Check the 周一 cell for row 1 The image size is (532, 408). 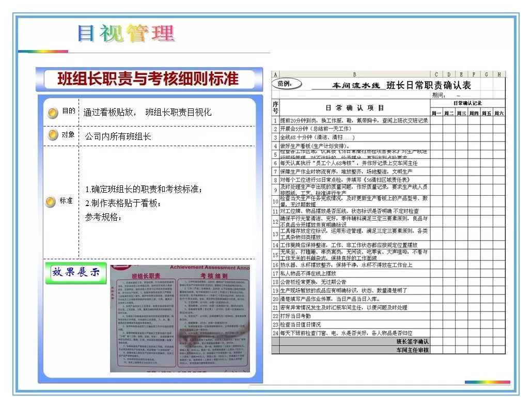437,121
